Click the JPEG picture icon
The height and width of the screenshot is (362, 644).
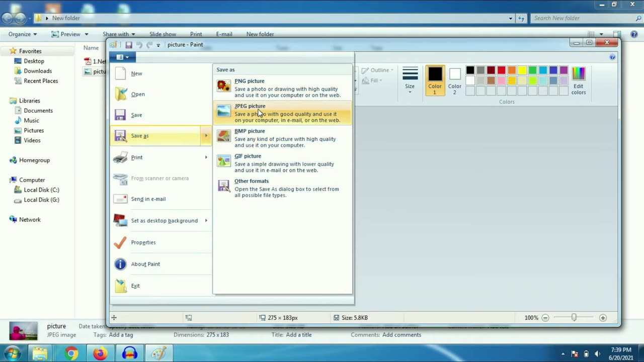click(x=224, y=111)
